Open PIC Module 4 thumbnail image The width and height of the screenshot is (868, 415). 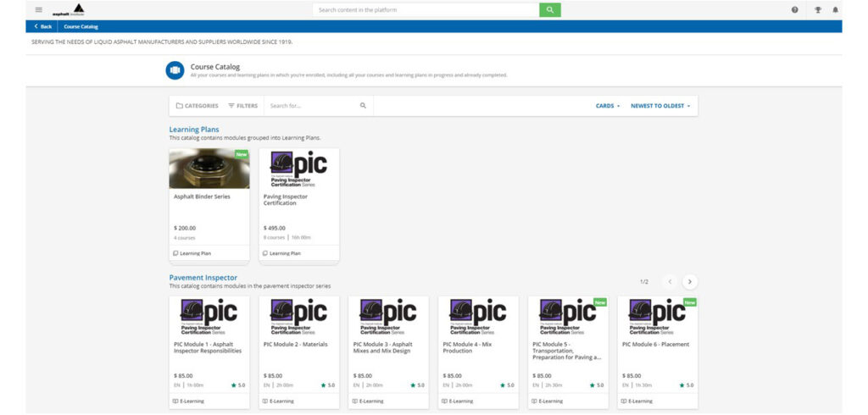pos(478,317)
